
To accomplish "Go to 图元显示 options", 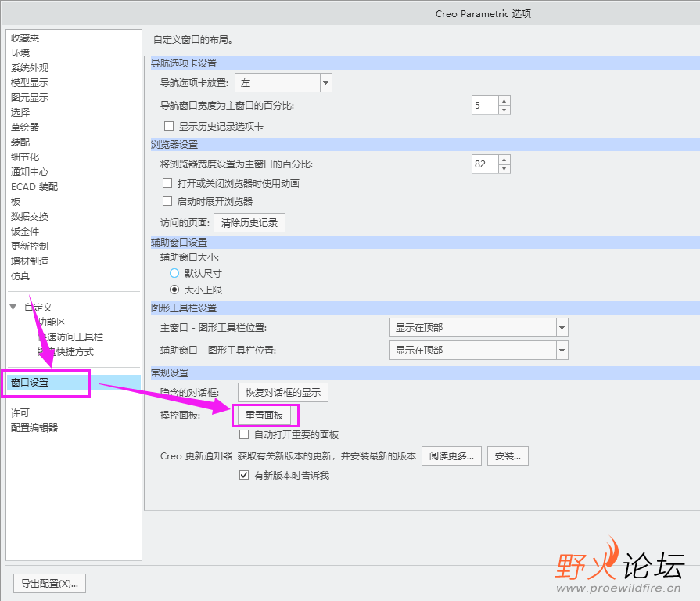I will point(30,97).
